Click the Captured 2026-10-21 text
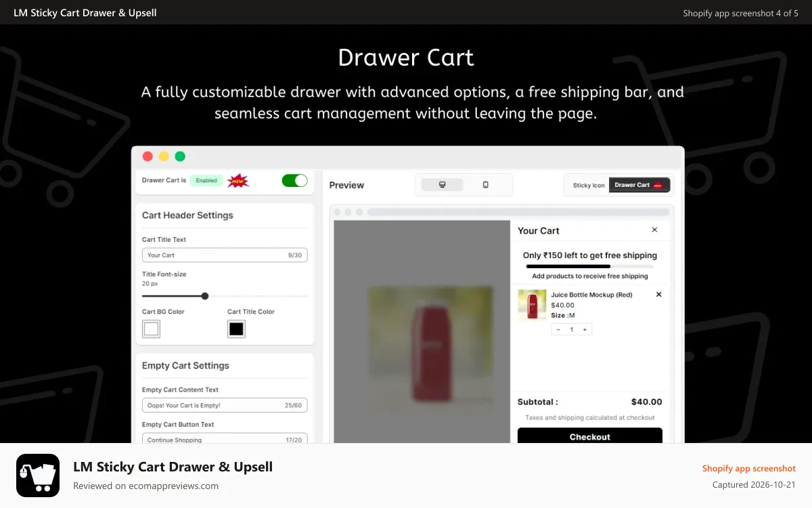This screenshot has width=812, height=508. pos(754,485)
